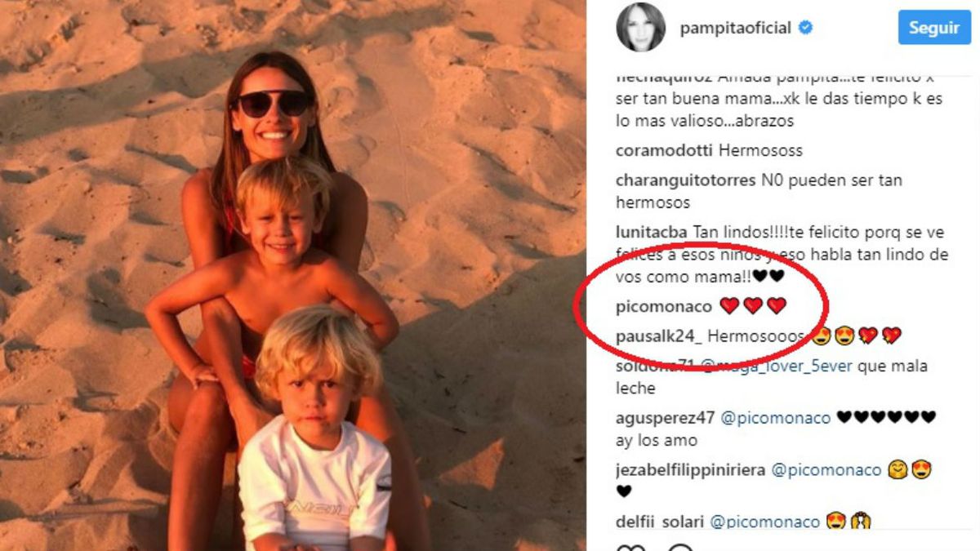Open the pampitaoficial username link
Image resolution: width=980 pixels, height=551 pixels.
pos(735,28)
